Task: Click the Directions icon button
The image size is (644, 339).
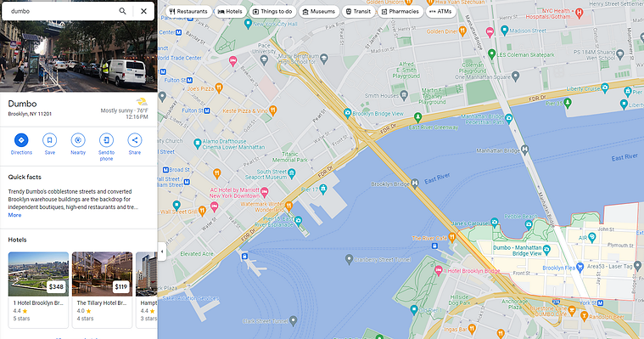Action: 21,140
